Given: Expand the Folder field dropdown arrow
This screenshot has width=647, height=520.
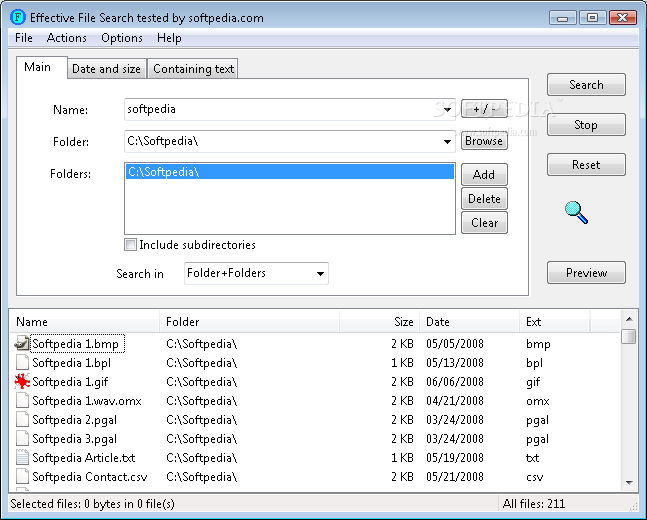Looking at the screenshot, I should coord(447,142).
